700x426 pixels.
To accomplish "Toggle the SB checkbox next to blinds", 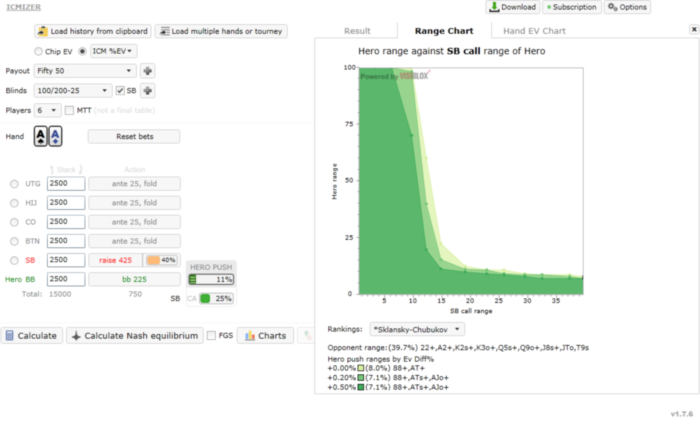I will 120,91.
